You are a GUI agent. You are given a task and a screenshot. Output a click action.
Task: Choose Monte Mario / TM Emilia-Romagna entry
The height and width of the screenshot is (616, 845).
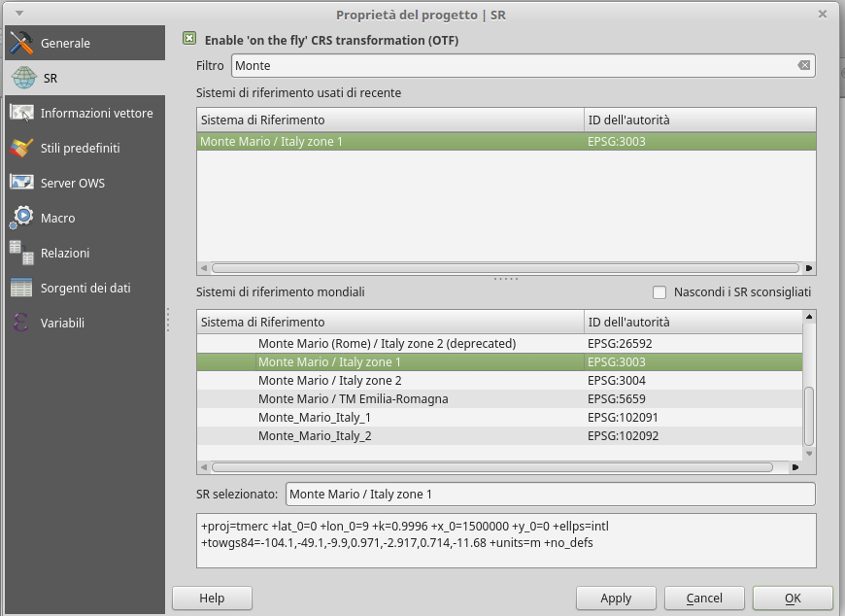353,399
